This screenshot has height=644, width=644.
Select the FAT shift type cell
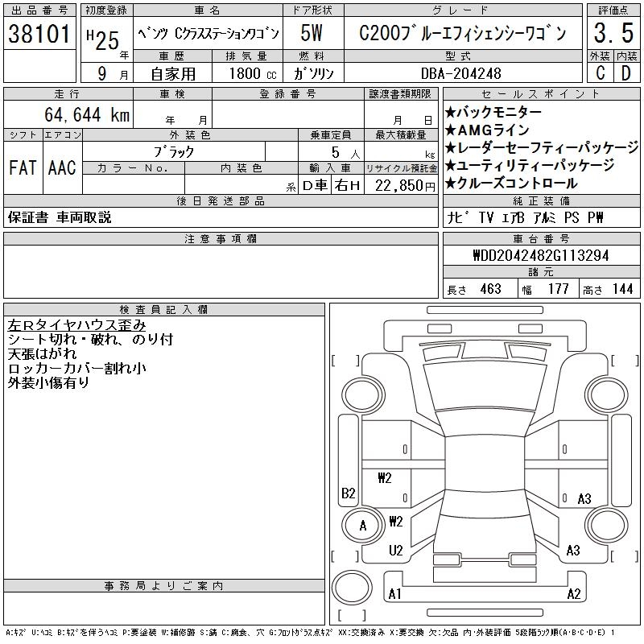coord(22,167)
